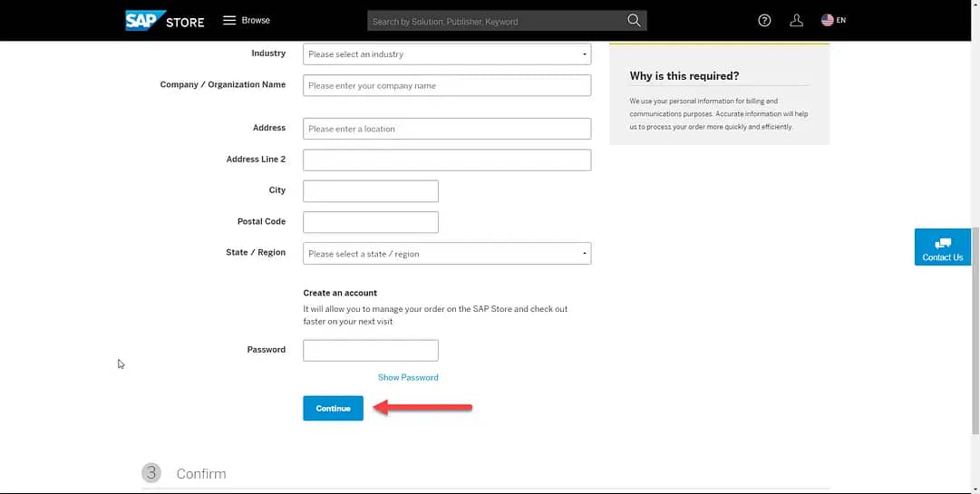Open the EN language selector

(x=840, y=21)
